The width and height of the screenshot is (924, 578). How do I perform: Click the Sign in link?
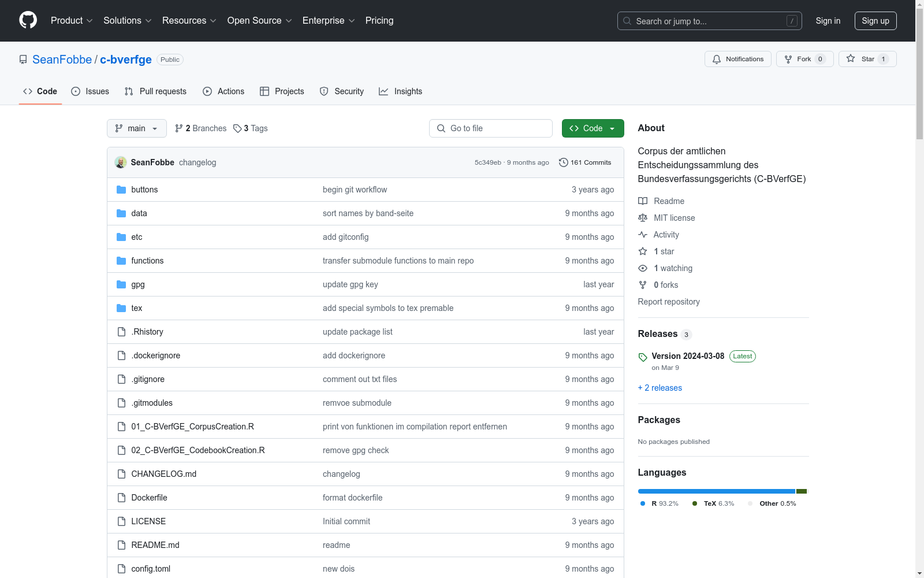point(828,21)
